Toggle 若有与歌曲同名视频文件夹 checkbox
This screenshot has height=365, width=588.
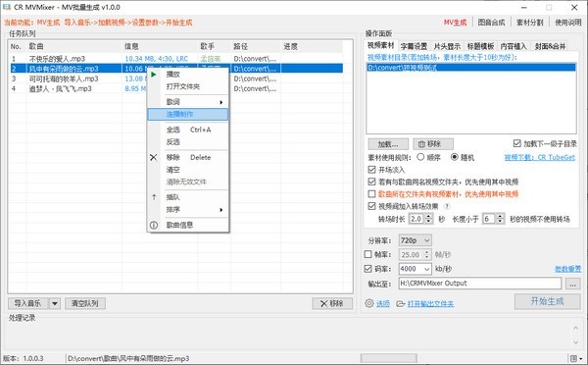[371, 182]
